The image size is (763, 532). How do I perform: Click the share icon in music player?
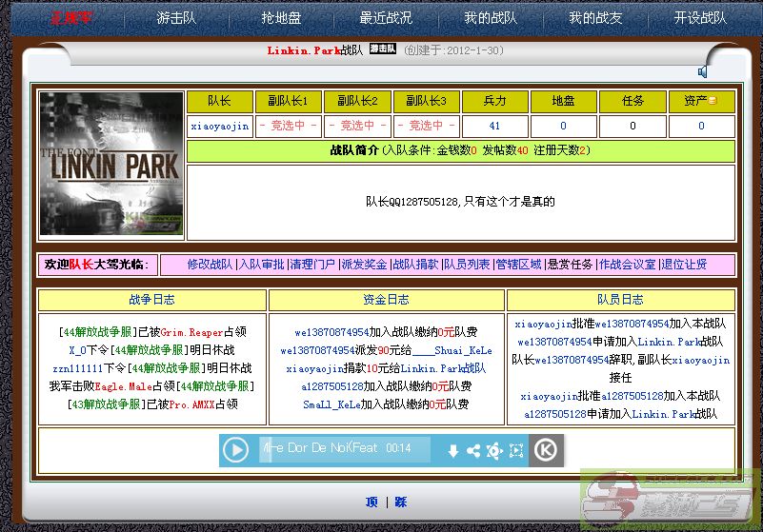click(x=473, y=451)
